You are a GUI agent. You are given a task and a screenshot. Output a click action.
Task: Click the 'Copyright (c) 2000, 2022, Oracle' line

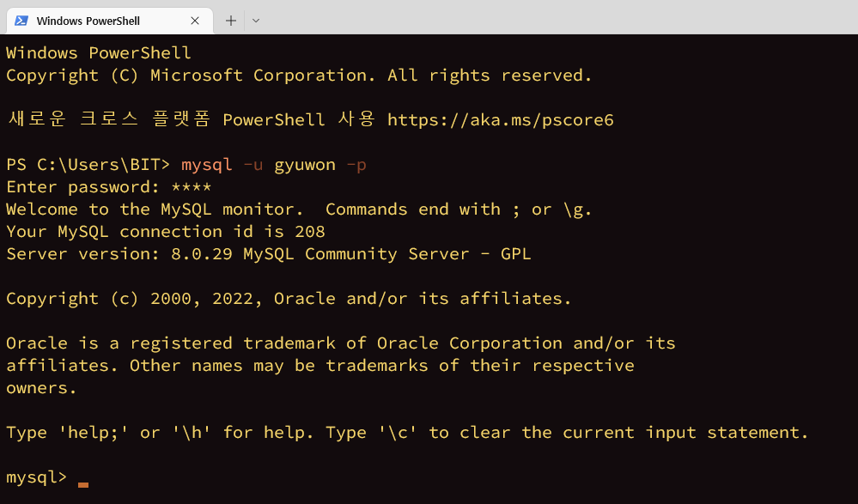click(289, 298)
